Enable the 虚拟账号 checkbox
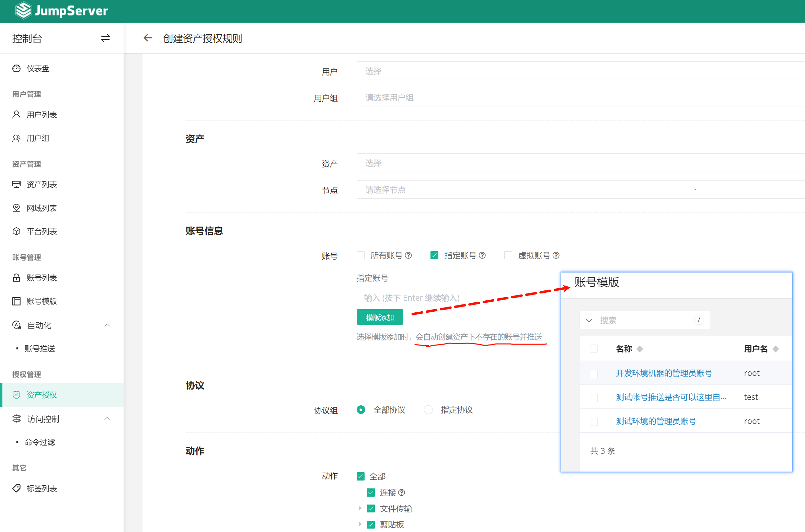This screenshot has width=805, height=532. click(x=508, y=255)
